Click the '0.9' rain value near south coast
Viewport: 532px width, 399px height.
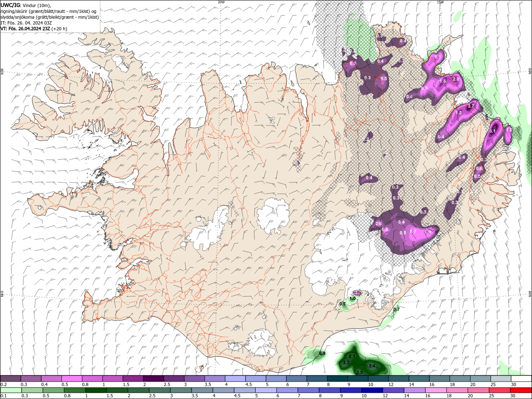click(x=322, y=353)
